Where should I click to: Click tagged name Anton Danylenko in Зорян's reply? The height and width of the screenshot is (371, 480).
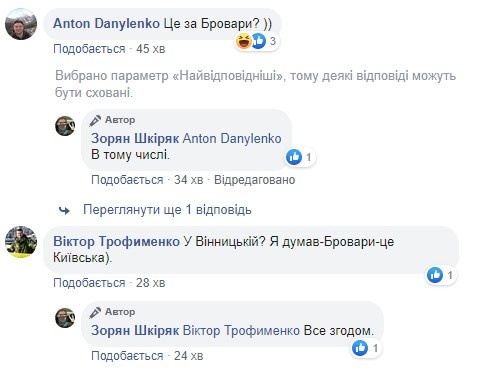pyautogui.click(x=232, y=138)
